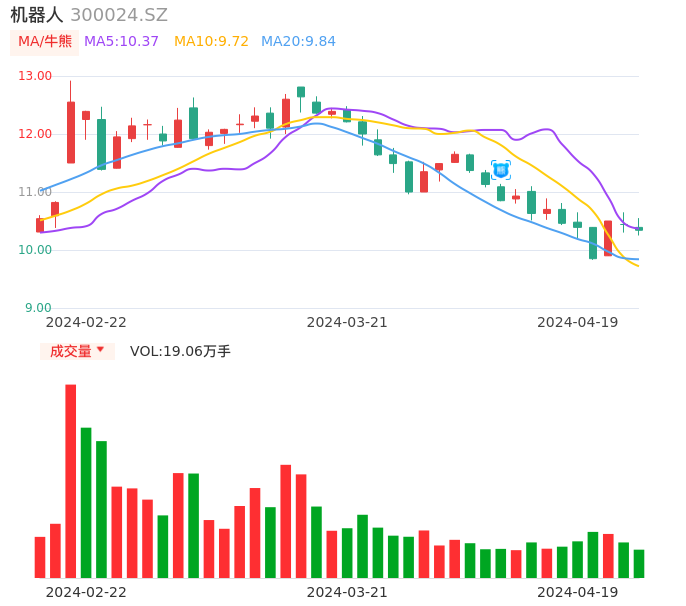Select the MA5:10.37 legend label
Viewport: 686px width, 606px height.
(121, 42)
